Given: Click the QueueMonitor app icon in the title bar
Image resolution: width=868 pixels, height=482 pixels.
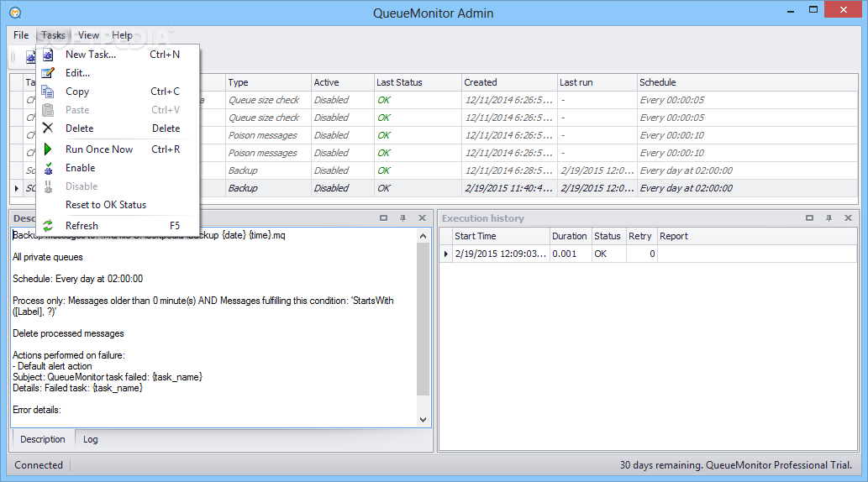Looking at the screenshot, I should [x=15, y=12].
